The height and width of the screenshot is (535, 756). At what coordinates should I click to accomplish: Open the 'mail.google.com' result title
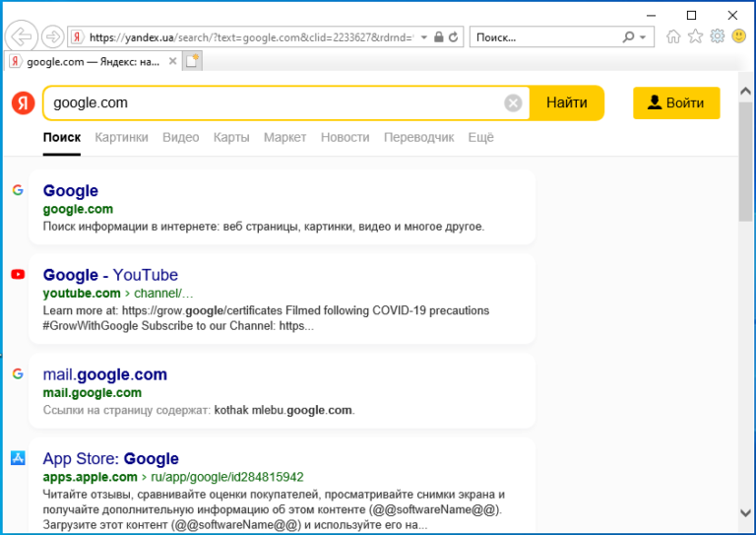pyautogui.click(x=105, y=374)
